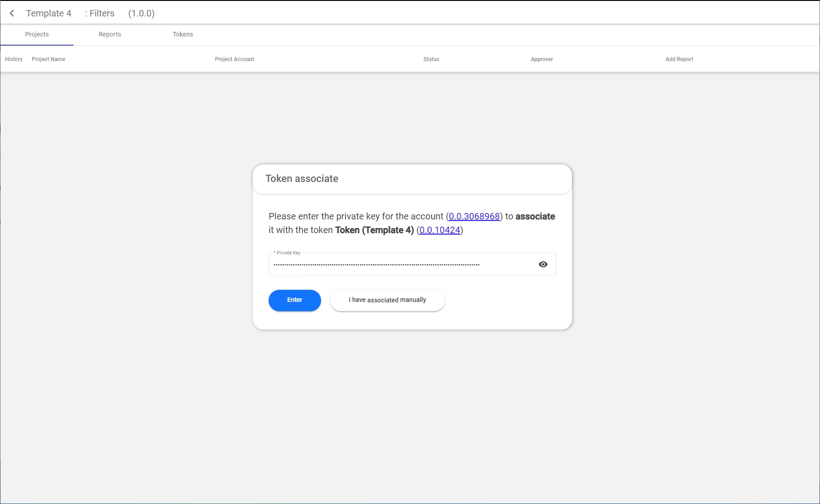This screenshot has width=820, height=504.
Task: Click the History column header
Action: pyautogui.click(x=14, y=59)
